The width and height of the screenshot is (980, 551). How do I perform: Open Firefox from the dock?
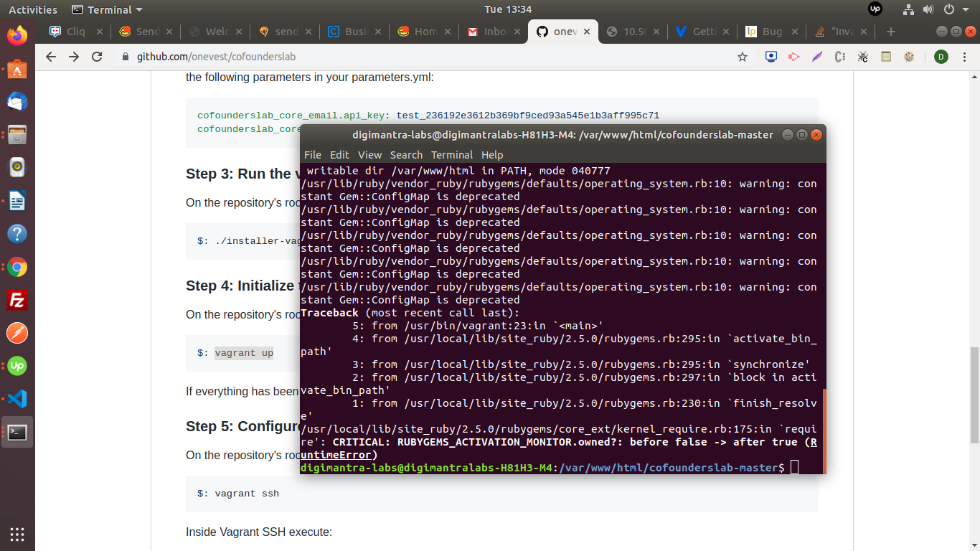17,35
